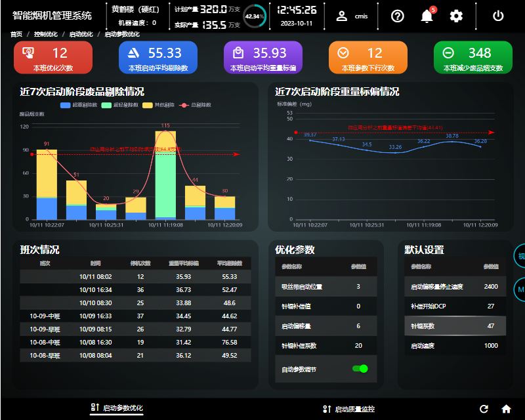Select highlighted 针辊系数 default row
Image resolution: width=525 pixels, height=420 pixels.
(455, 326)
